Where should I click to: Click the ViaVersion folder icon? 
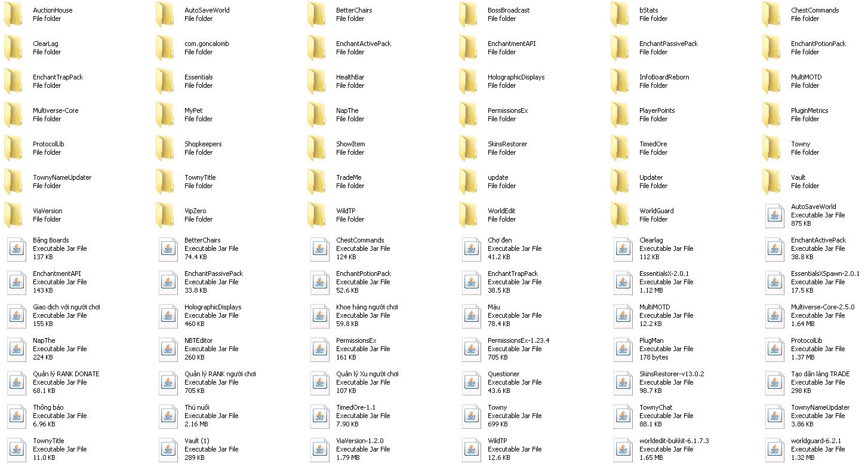pyautogui.click(x=14, y=215)
